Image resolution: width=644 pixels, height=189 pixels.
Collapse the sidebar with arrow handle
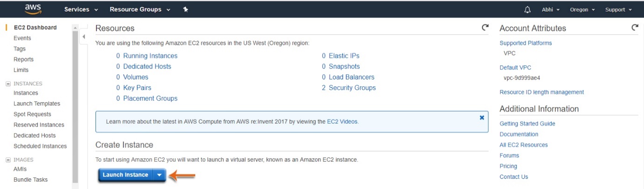click(x=83, y=36)
